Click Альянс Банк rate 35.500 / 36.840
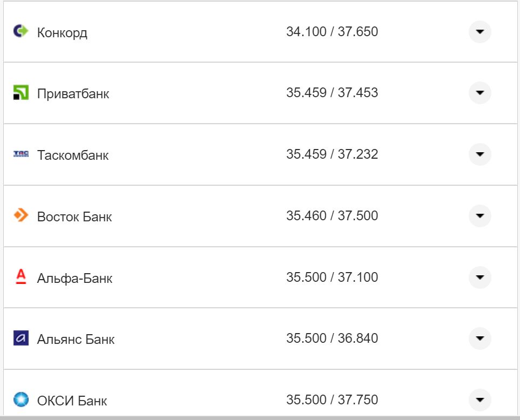 (x=332, y=338)
